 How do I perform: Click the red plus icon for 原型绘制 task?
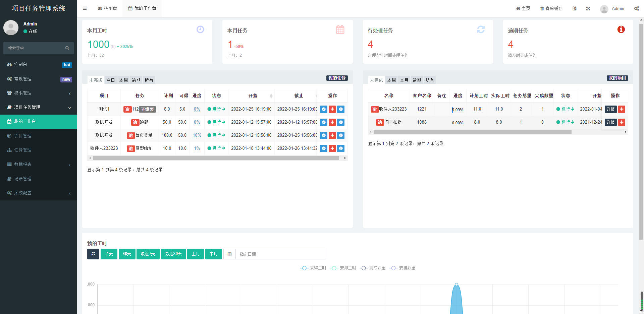click(x=332, y=148)
